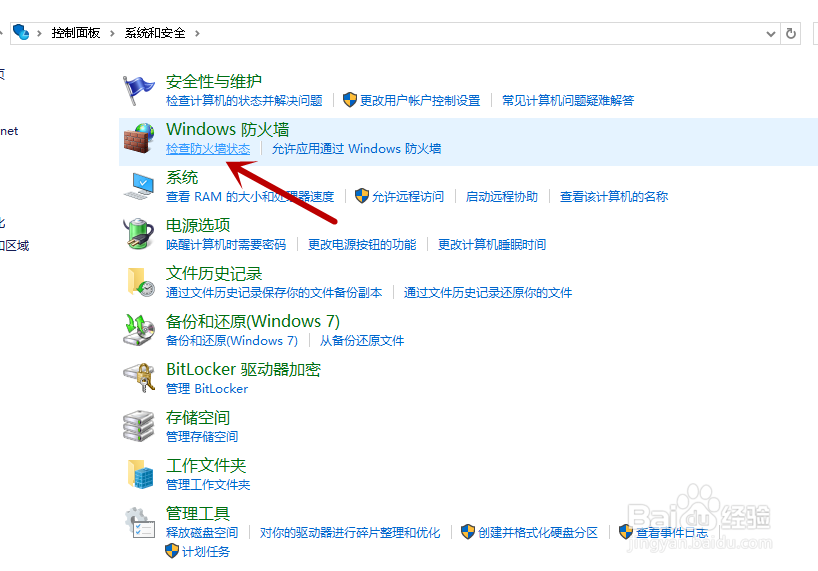Expand chevron after 控制面板 in breadcrumb
The image size is (818, 571).
112,33
